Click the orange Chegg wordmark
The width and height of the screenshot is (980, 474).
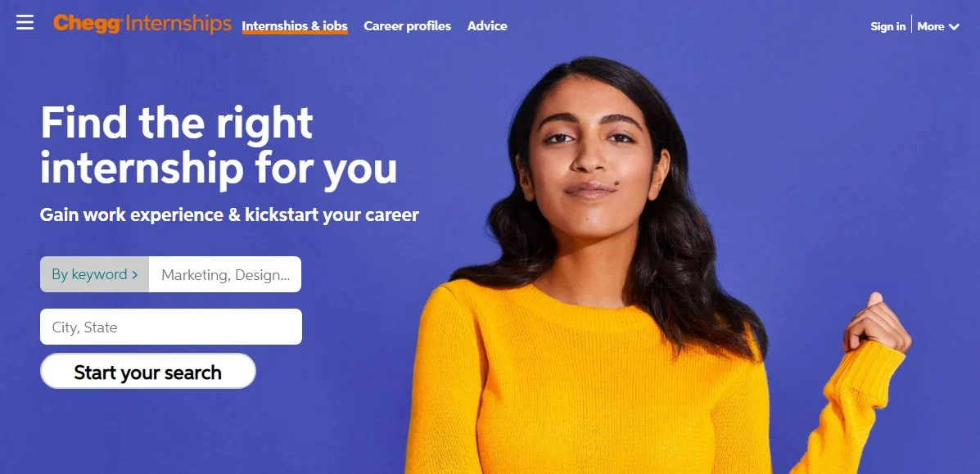[88, 25]
